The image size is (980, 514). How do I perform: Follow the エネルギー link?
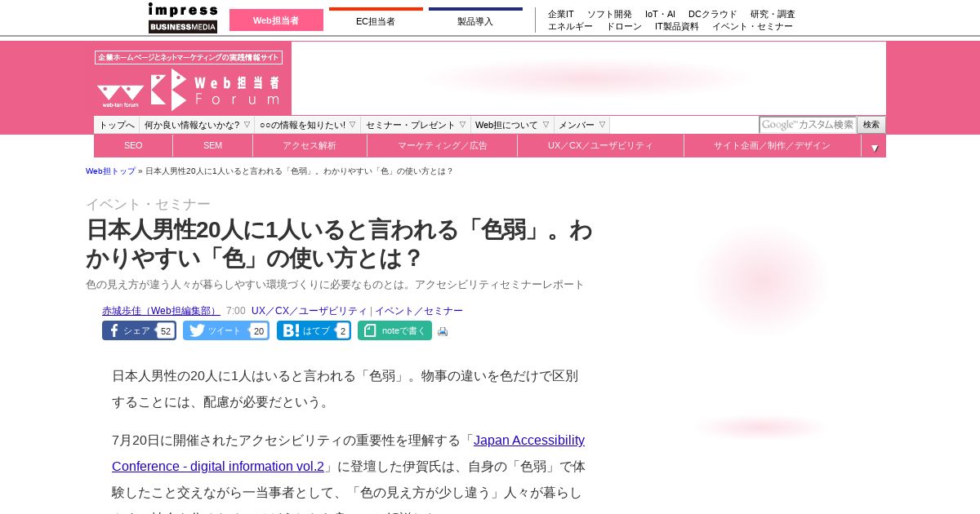(x=570, y=26)
